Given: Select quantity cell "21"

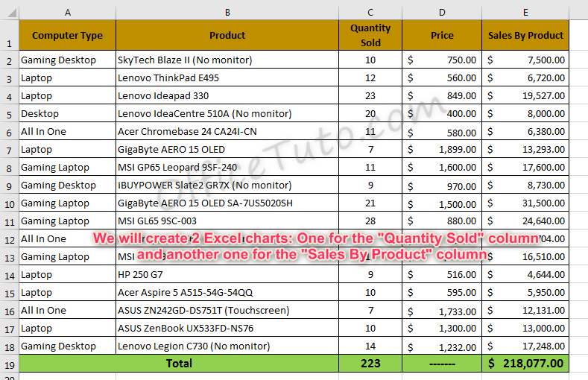Looking at the screenshot, I should [370, 203].
